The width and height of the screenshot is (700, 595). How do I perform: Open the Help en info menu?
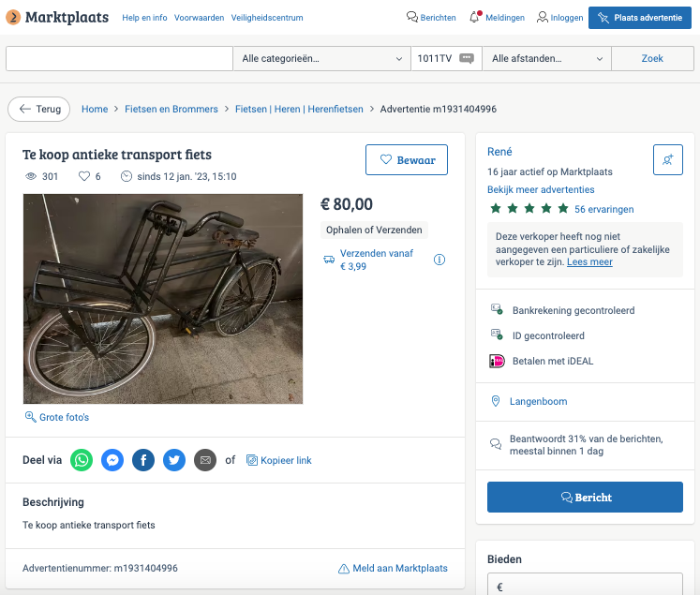[144, 18]
